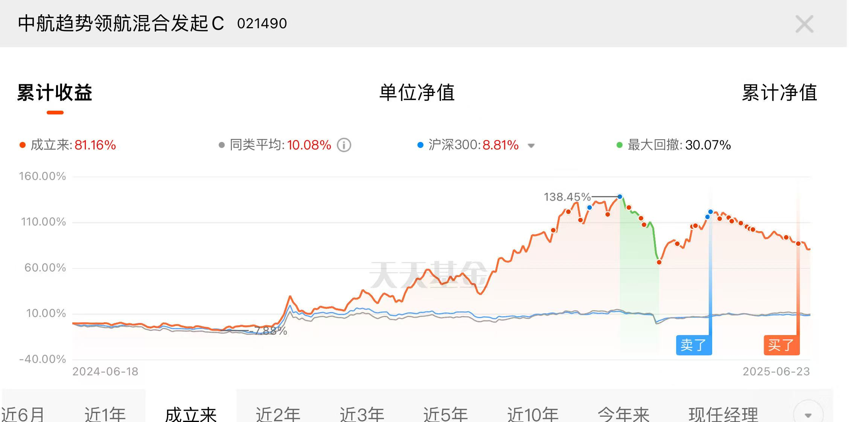Image resolution: width=868 pixels, height=422 pixels.
Task: Switch to 单位净值 tab
Action: pos(417,93)
